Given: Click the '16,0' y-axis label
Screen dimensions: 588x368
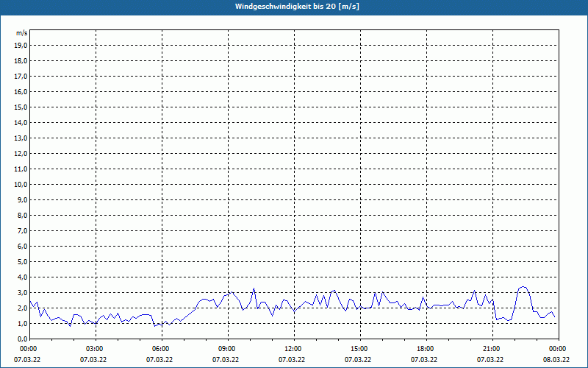Looking at the screenshot, I should tap(21, 91).
